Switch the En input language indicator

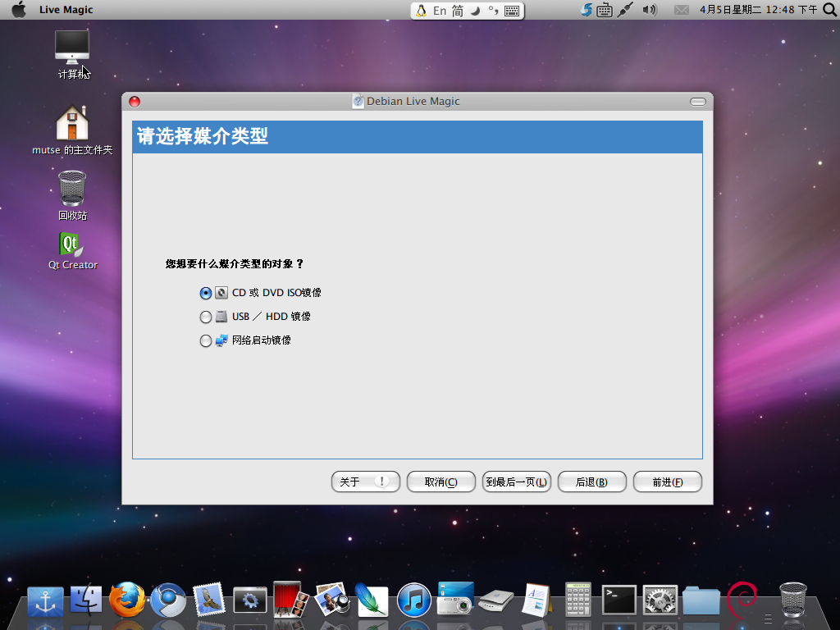[440, 11]
